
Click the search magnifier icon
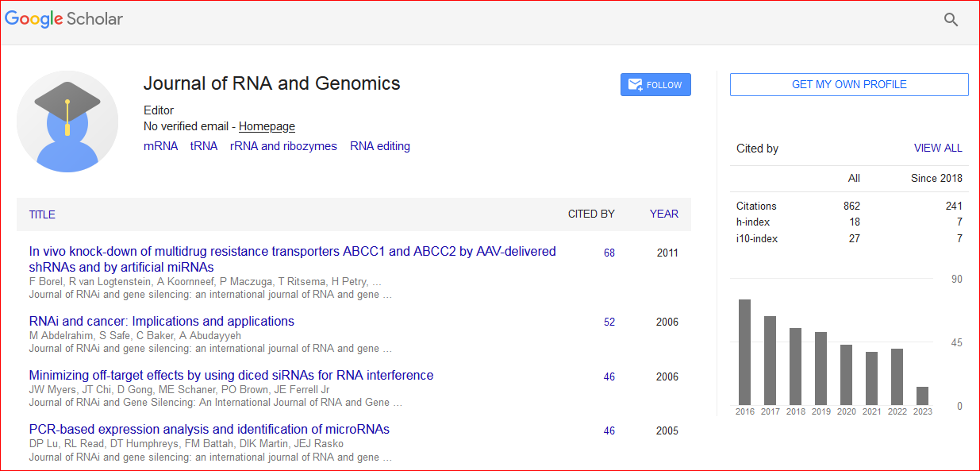click(951, 20)
